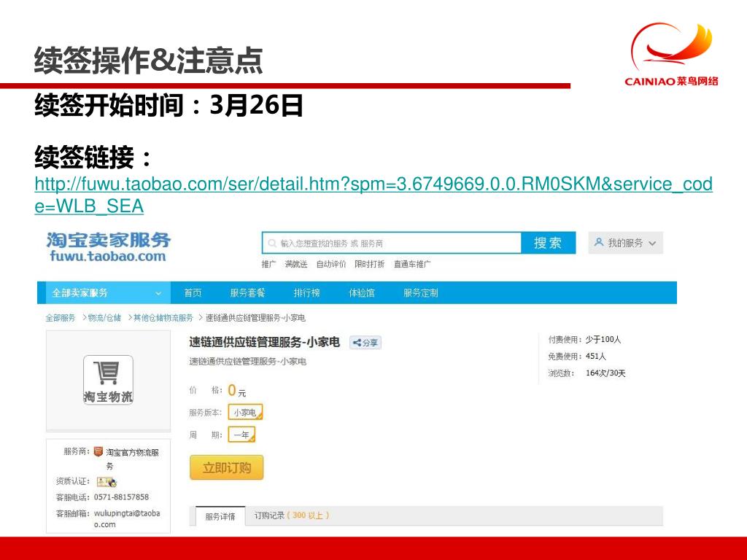
Task: Select the 自动评价 keyword link
Action: 331,264
